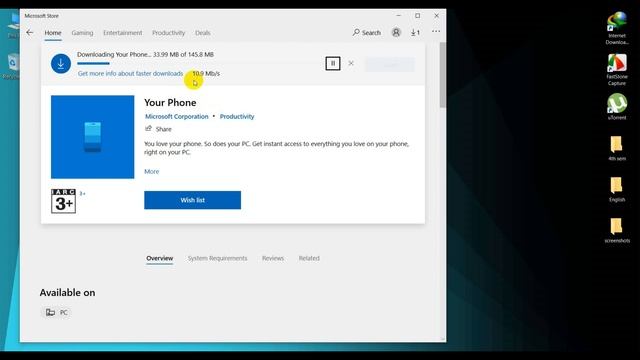Click the IARC 3+ rating badge
Viewport: 640px width, 360px height.
[63, 201]
